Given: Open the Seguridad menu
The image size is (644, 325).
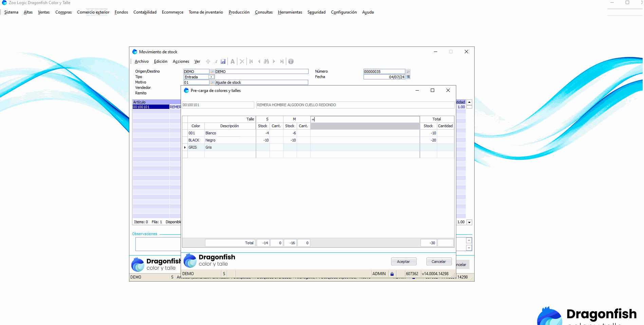Looking at the screenshot, I should [316, 12].
